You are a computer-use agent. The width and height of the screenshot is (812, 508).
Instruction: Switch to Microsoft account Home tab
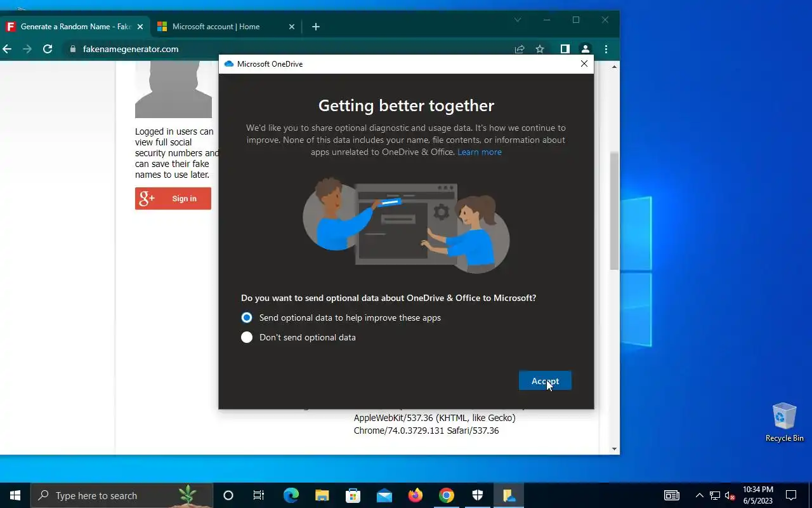tap(216, 27)
